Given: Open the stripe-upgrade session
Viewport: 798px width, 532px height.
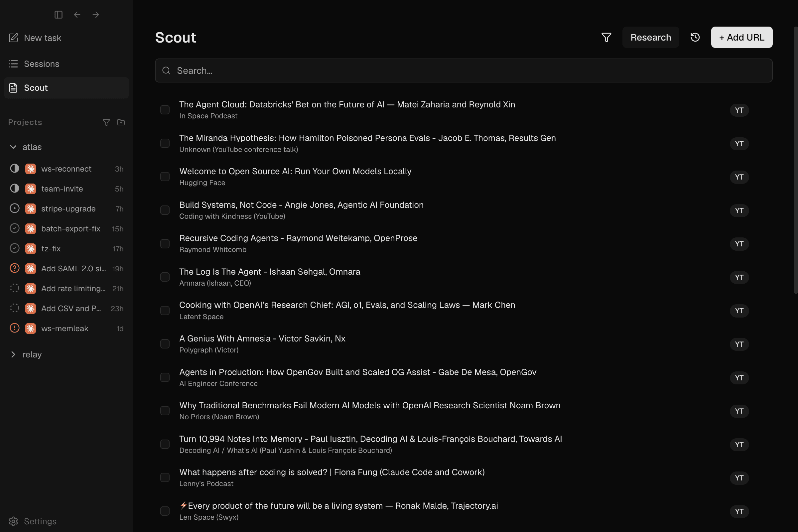Looking at the screenshot, I should click(x=66, y=209).
